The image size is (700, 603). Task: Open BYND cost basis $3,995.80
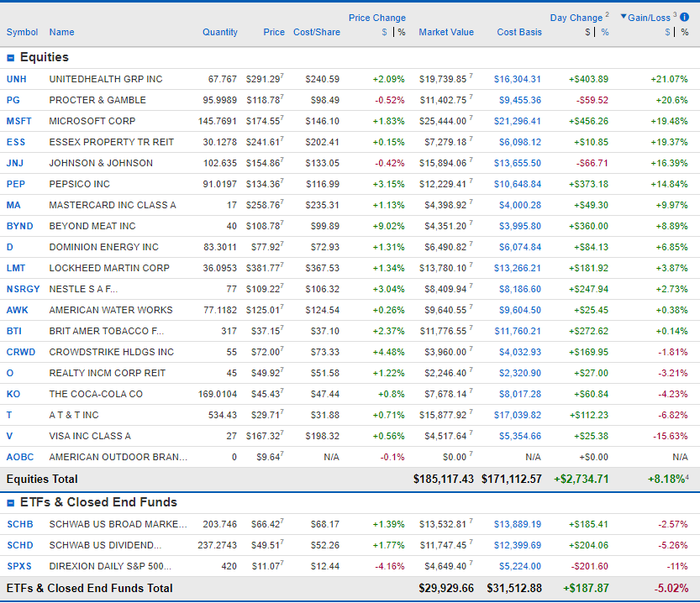519,226
